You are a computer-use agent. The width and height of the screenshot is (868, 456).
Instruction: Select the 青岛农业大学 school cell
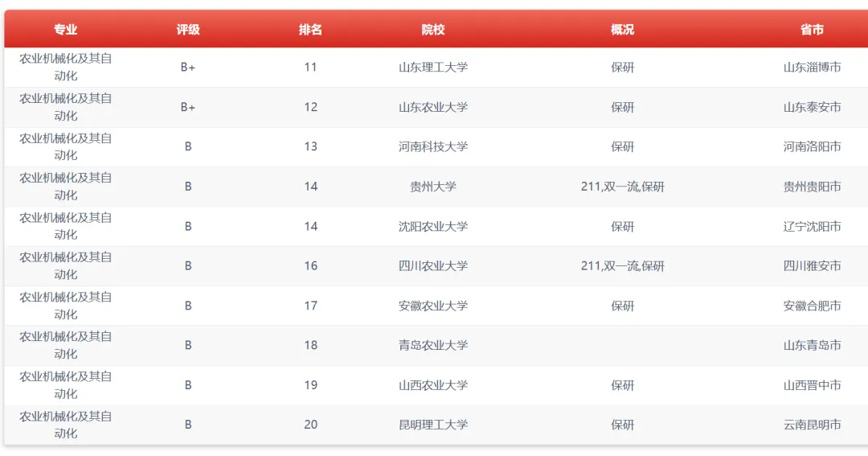pos(433,345)
